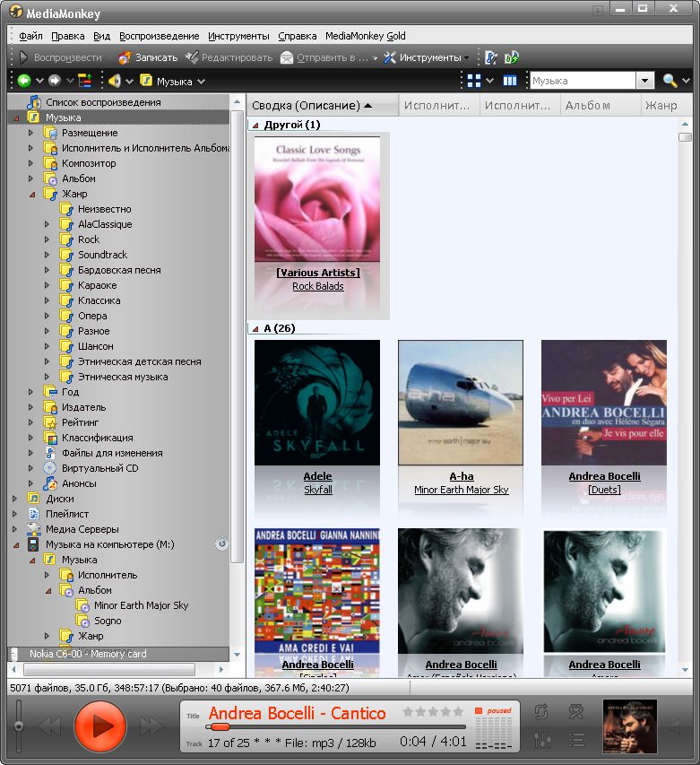
Task: Open the Skyfall album link
Action: pos(318,490)
